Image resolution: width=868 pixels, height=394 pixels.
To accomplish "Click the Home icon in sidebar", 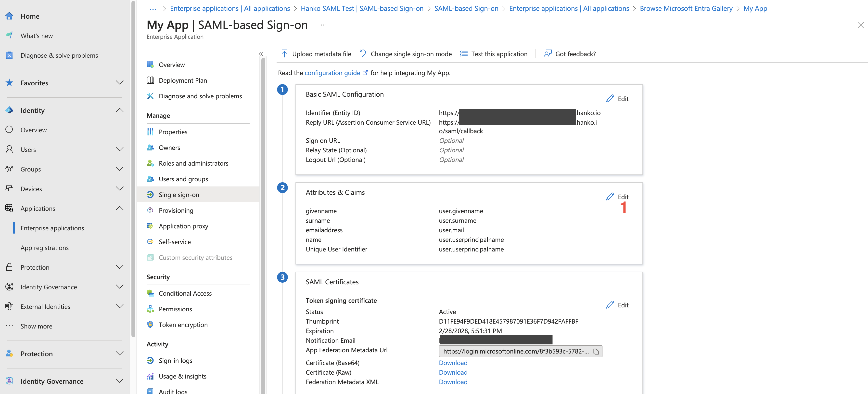I will coord(9,16).
